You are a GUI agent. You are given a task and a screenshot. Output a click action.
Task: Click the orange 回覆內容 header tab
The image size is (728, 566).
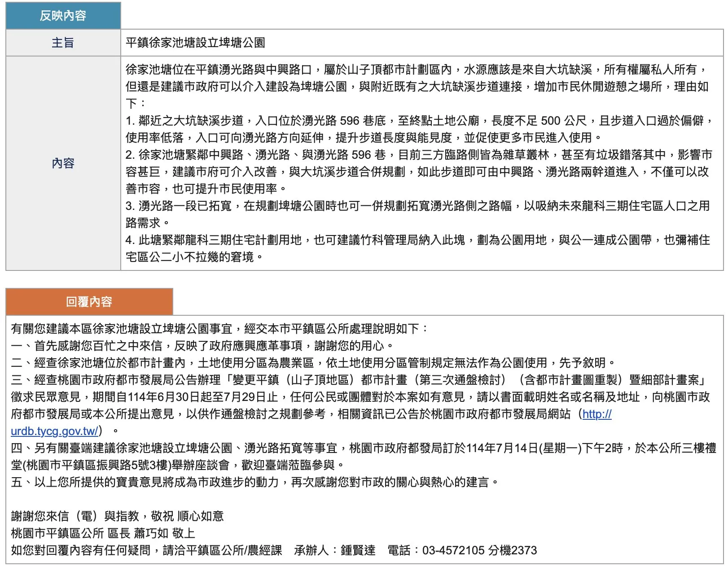89,302
